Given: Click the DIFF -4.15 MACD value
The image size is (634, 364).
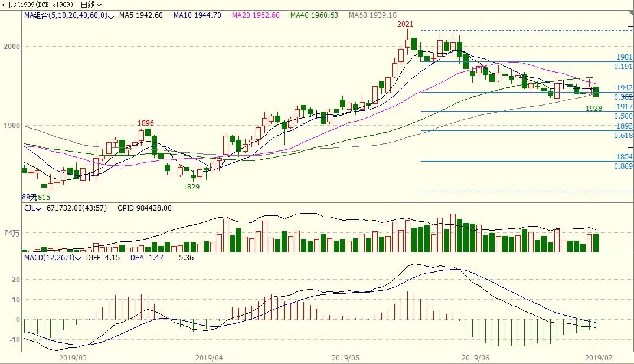Looking at the screenshot, I should 102,258.
